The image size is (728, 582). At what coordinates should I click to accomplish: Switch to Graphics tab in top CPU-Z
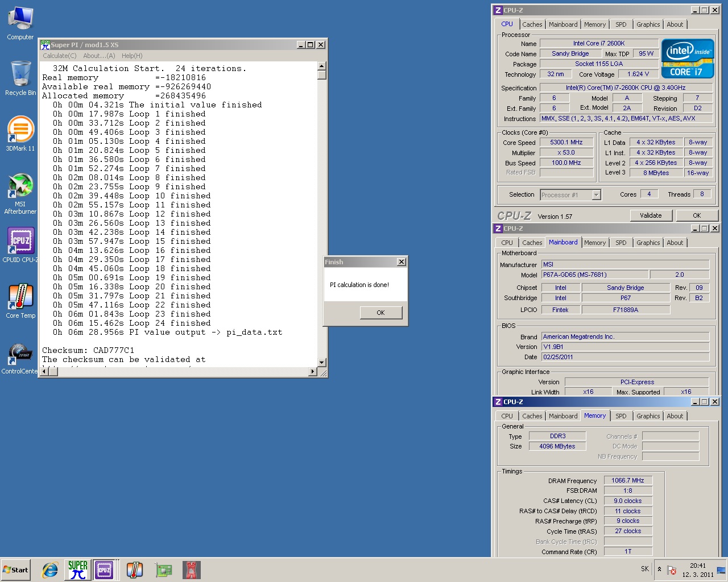648,24
